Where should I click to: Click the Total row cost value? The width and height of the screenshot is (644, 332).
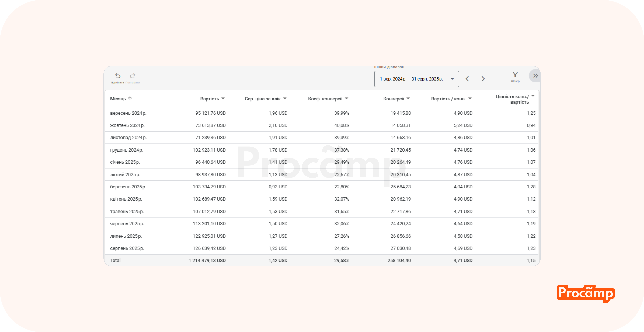pyautogui.click(x=207, y=260)
